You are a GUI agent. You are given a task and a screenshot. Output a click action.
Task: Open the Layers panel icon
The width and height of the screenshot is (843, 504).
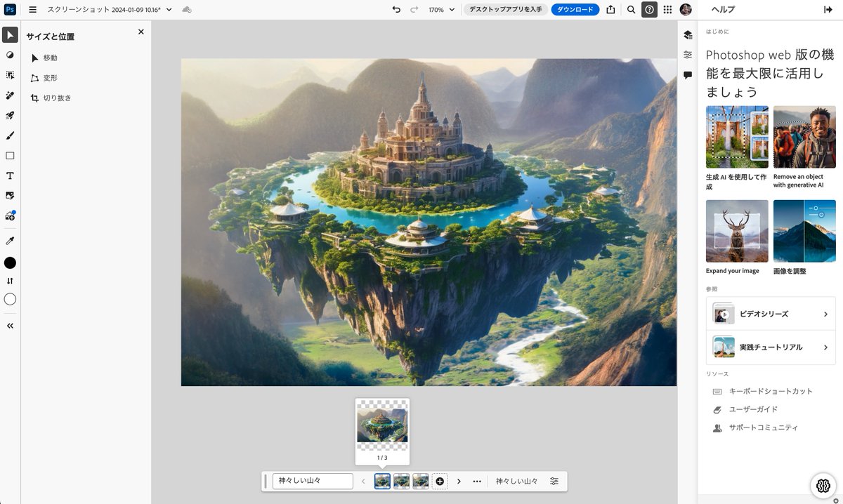point(688,34)
